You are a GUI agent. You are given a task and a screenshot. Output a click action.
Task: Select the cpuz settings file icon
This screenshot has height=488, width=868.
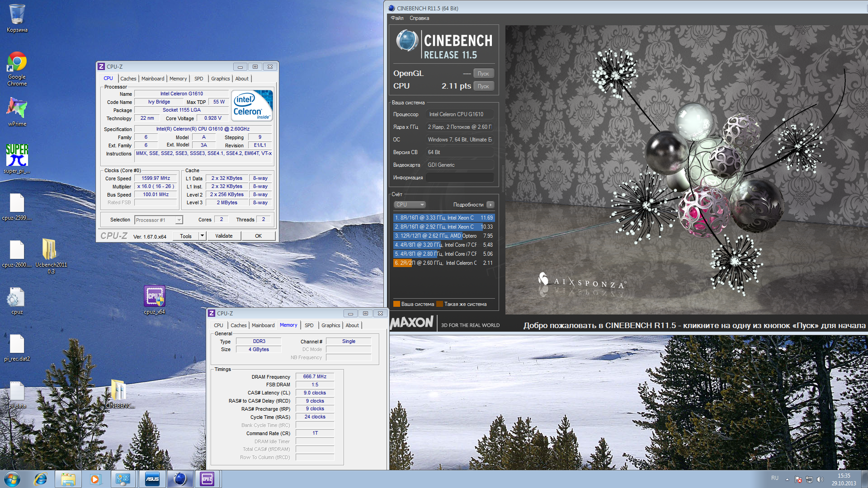(x=17, y=300)
